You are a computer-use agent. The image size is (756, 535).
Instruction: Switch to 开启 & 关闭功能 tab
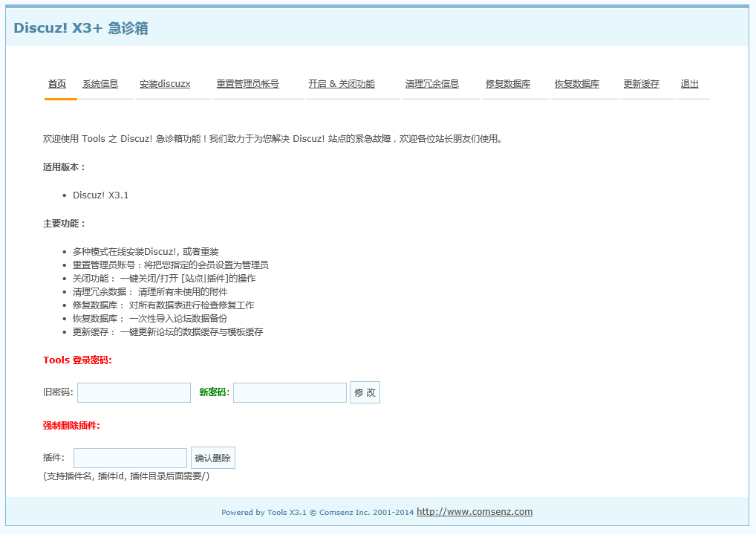pyautogui.click(x=342, y=84)
